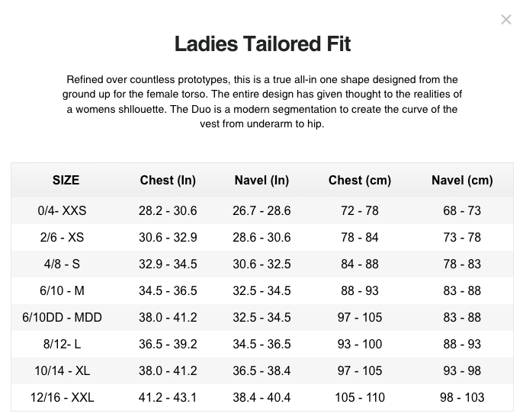The image size is (523, 420).
Task: Click the Ladies Tailored Fit heading
Action: (262, 43)
